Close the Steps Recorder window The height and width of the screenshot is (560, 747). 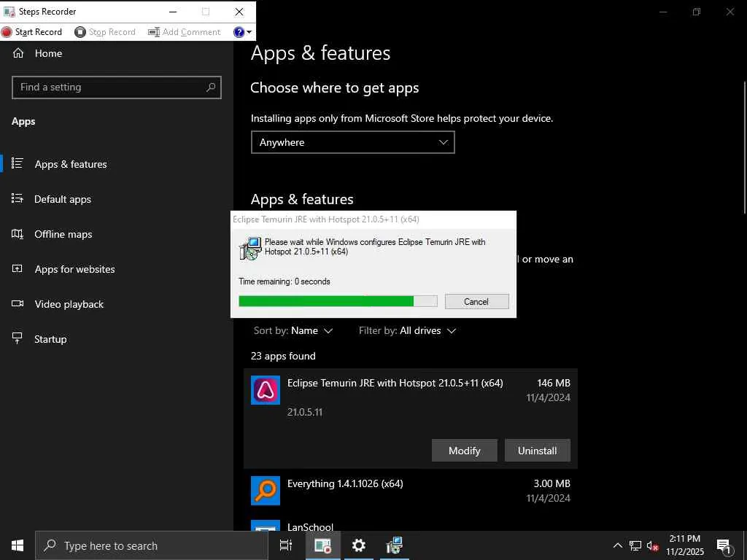coord(239,12)
